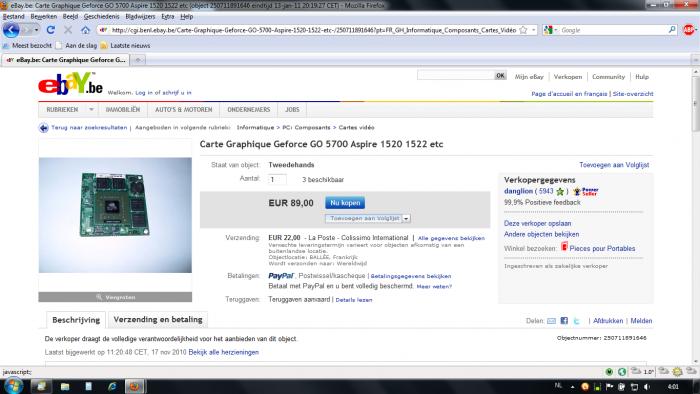Expand the Rubrieken dropdown arrow
Image resolution: width=700 pixels, height=394 pixels.
pos(91,109)
